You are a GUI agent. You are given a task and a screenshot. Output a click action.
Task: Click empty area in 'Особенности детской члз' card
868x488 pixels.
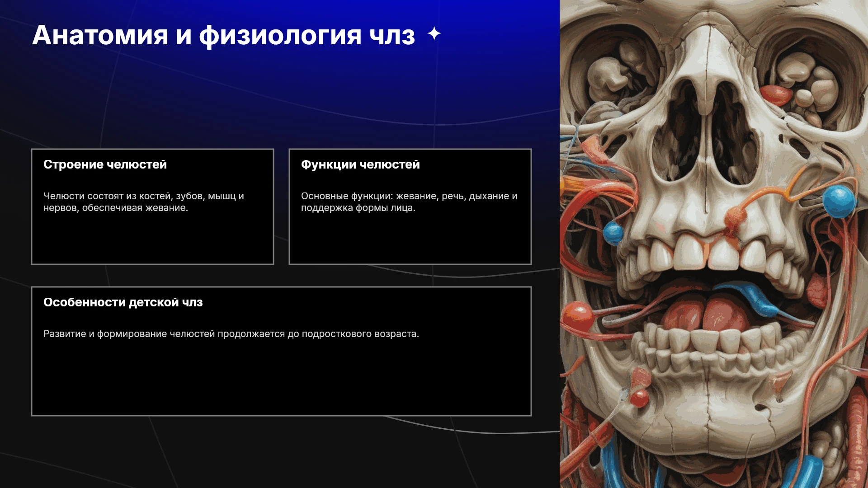pyautogui.click(x=281, y=377)
